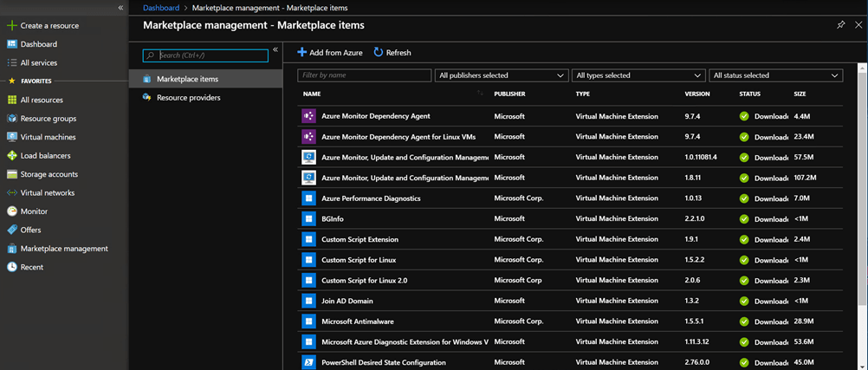The height and width of the screenshot is (370, 868).
Task: Click version 1.0.11081.4 Azure Monitor icon
Action: (308, 157)
